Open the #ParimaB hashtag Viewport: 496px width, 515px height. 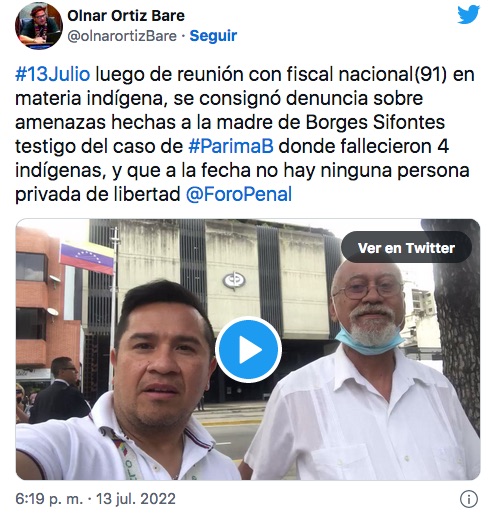pos(231,146)
